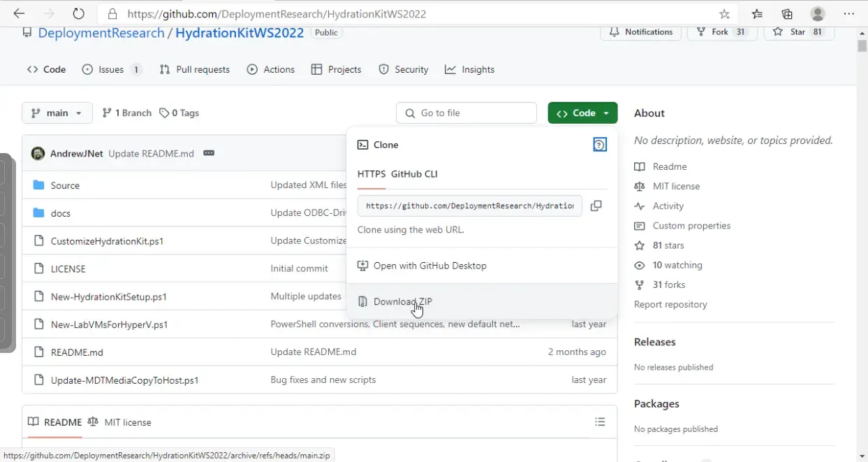Open the clone help question mark icon
This screenshot has width=868, height=462.
(x=599, y=145)
